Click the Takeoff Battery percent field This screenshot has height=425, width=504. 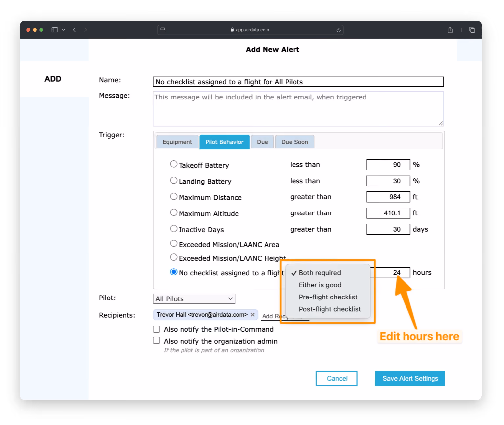(x=388, y=165)
